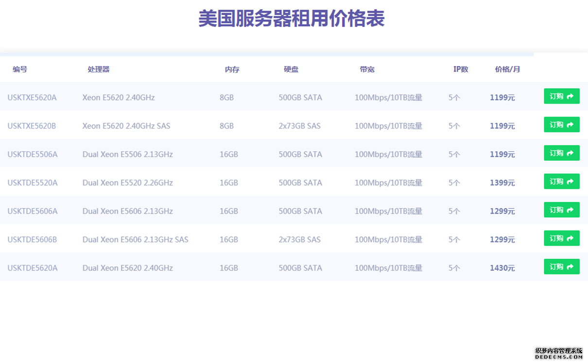Click the 订购 button for USKTDE5606A
Screen dimensions: 588x364
coord(561,210)
